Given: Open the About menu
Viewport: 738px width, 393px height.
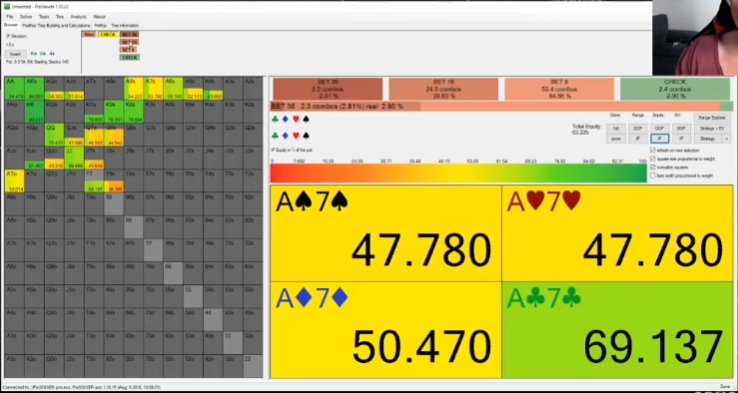Looking at the screenshot, I should pos(99,16).
